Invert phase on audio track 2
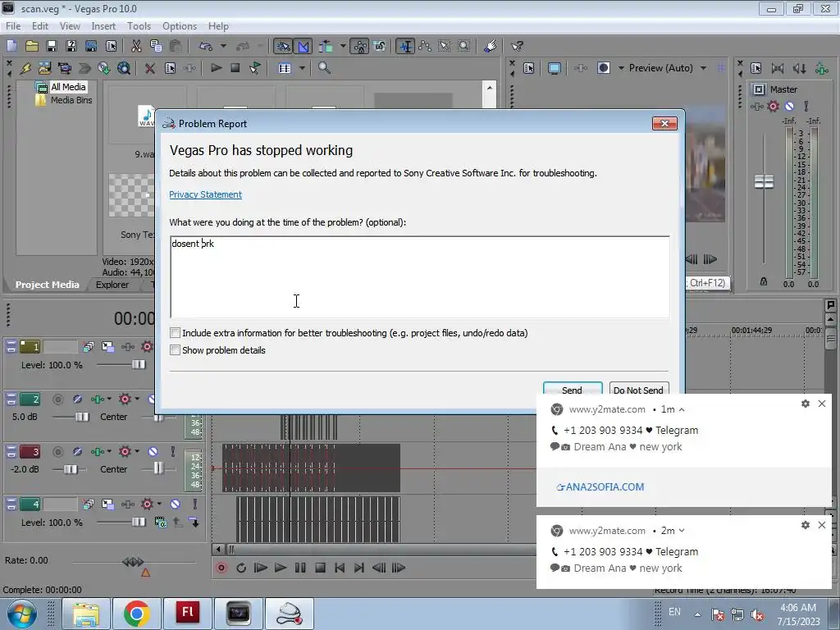 (x=77, y=399)
